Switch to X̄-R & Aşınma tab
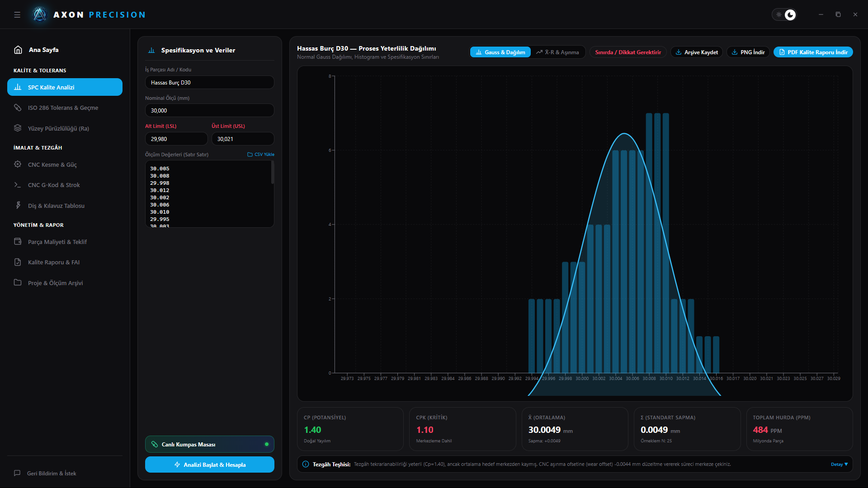This screenshot has height=488, width=868. click(x=557, y=52)
